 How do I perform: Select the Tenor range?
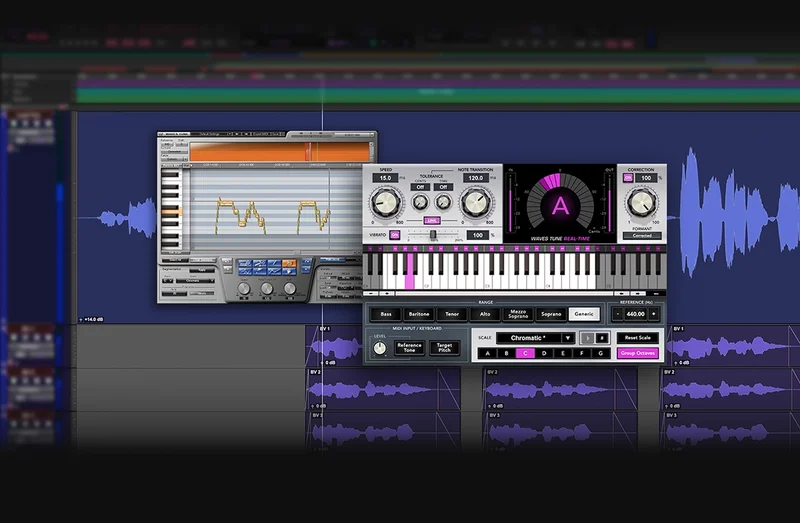[x=452, y=314]
